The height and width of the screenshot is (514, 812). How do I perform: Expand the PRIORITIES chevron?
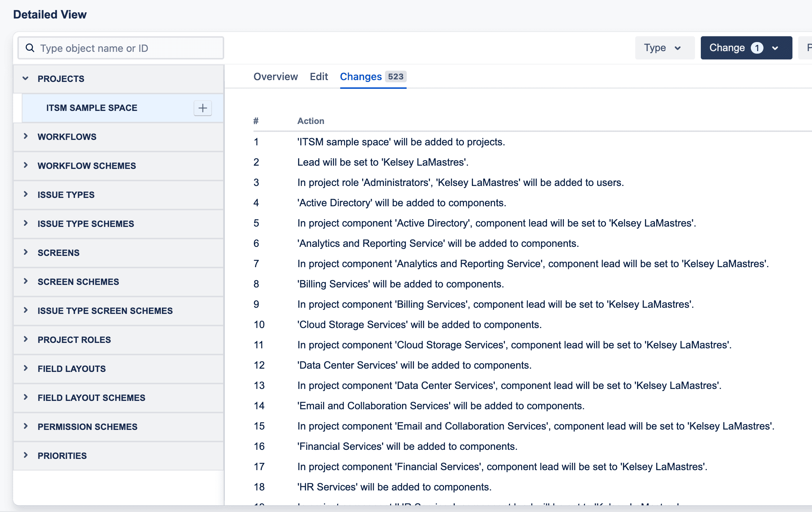(x=25, y=455)
